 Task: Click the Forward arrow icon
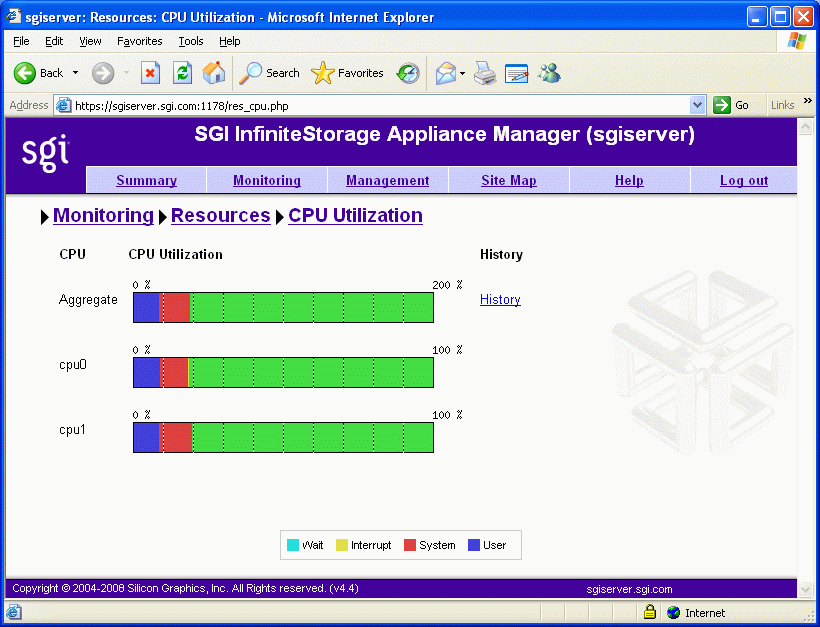pyautogui.click(x=103, y=73)
